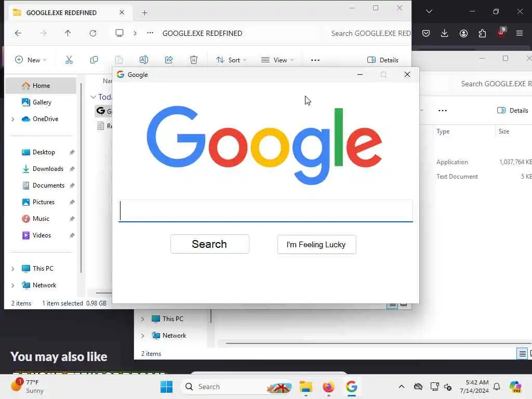Open the New dropdown menu
The image size is (532, 399).
click(x=31, y=60)
